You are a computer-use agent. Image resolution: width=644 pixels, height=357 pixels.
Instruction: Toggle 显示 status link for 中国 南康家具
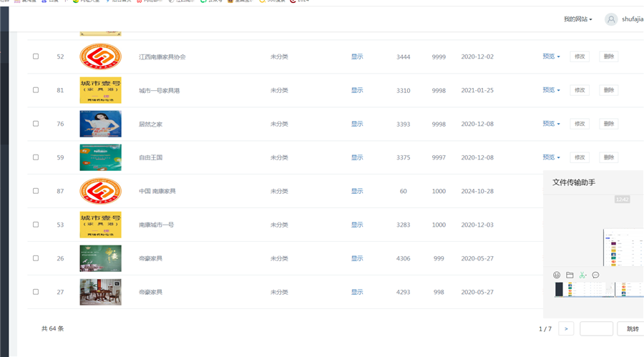pyautogui.click(x=357, y=191)
